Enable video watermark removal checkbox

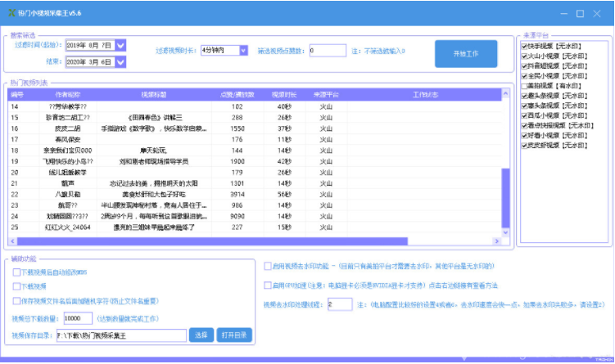(268, 267)
